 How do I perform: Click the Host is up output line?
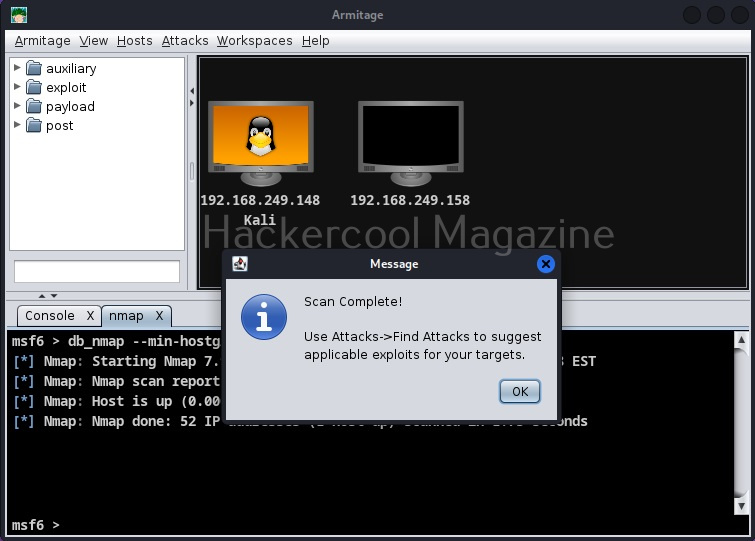pos(116,401)
